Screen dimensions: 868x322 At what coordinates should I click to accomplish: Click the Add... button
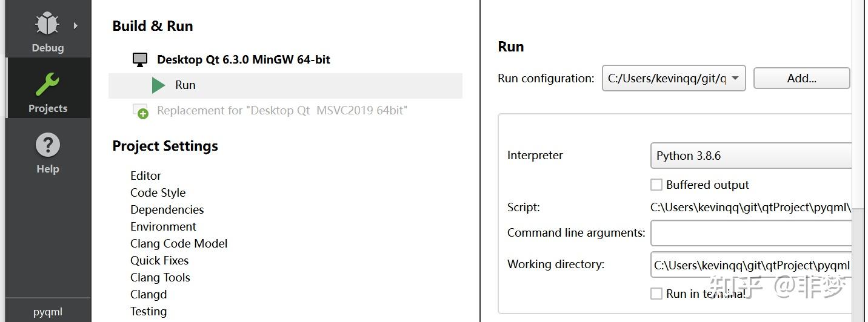802,78
